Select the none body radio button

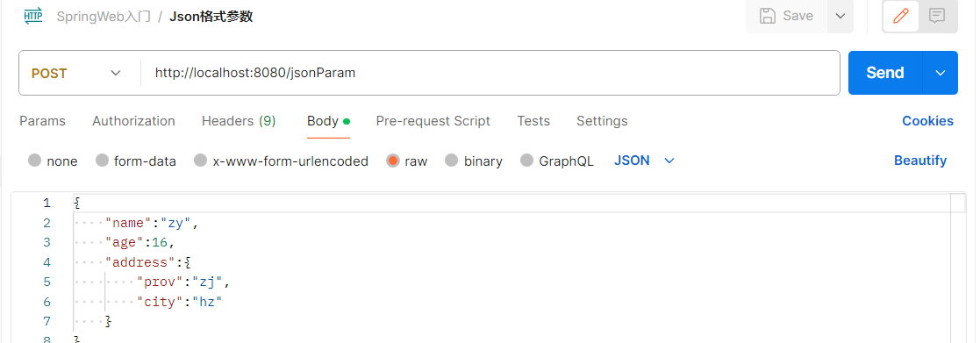tap(35, 161)
